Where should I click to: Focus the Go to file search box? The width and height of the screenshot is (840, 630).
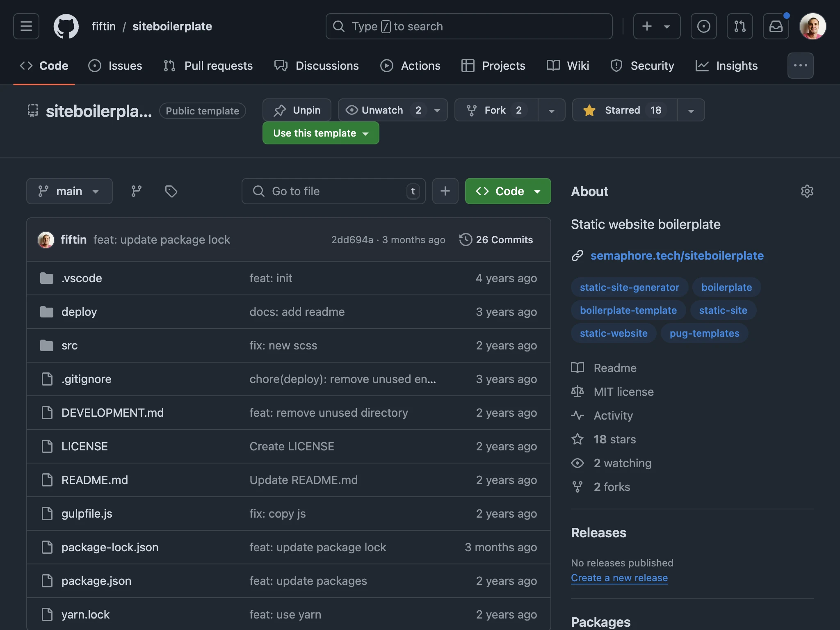[333, 191]
